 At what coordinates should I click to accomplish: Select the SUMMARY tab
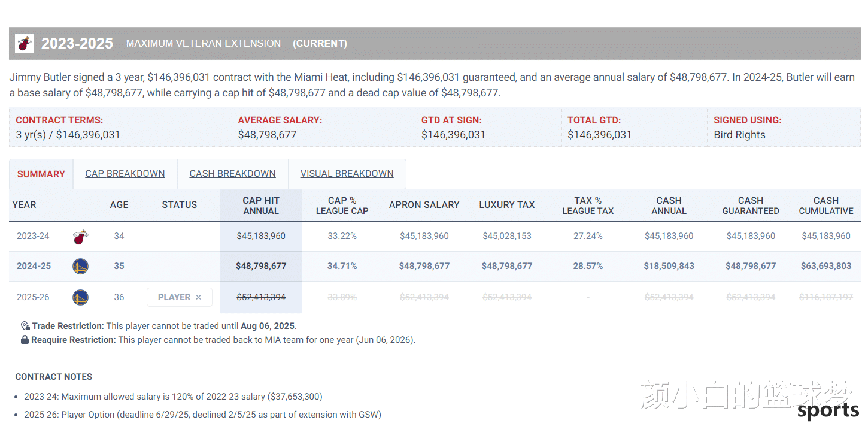(41, 174)
